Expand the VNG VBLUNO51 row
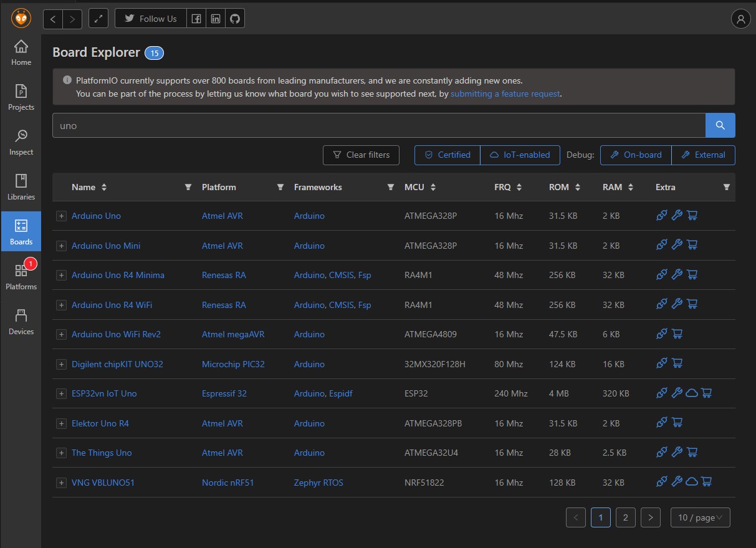756x548 pixels. pyautogui.click(x=61, y=483)
